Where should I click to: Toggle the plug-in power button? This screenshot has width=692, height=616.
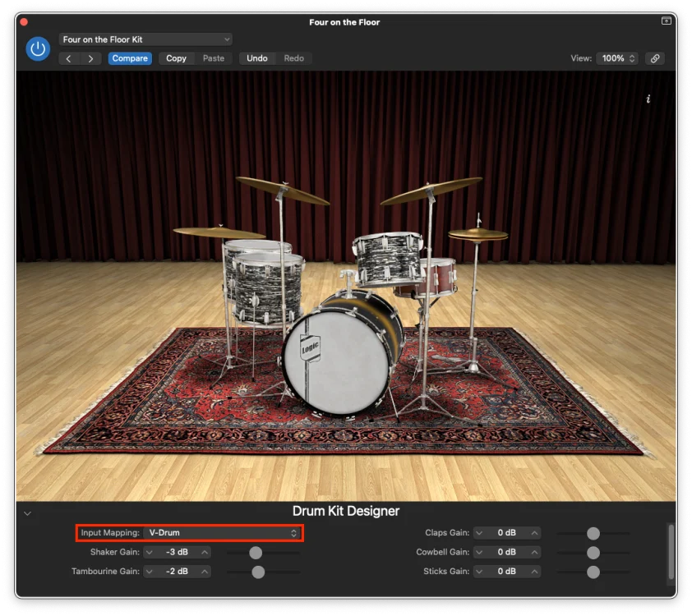(x=38, y=48)
